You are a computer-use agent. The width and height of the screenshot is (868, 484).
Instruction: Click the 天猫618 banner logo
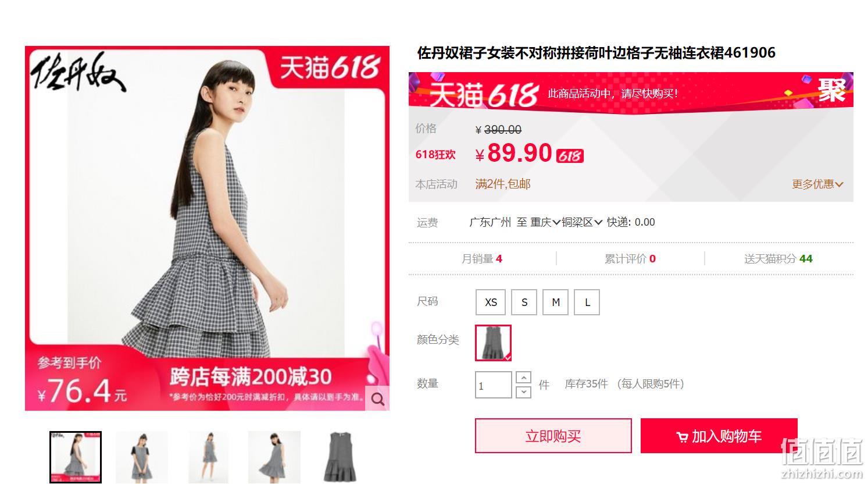click(x=484, y=94)
